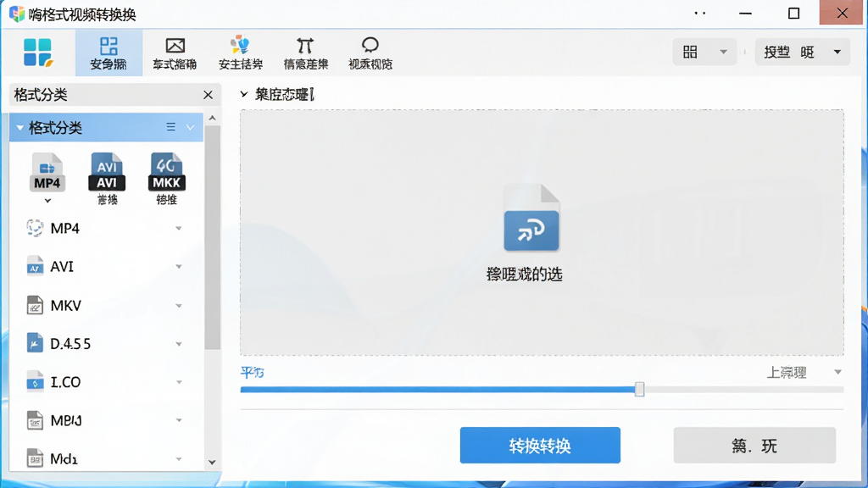
Task: Click the format list scrollbar down arrow
Action: (x=212, y=463)
